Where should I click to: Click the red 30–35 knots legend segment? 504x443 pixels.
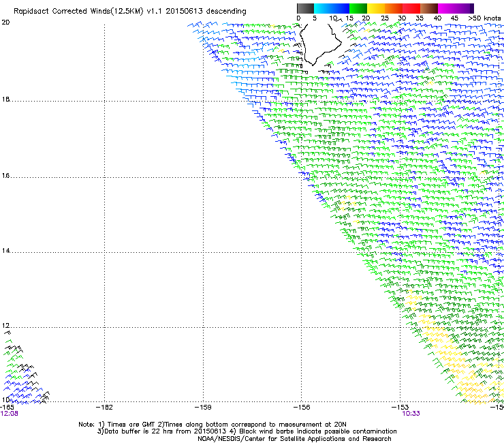[x=411, y=8]
